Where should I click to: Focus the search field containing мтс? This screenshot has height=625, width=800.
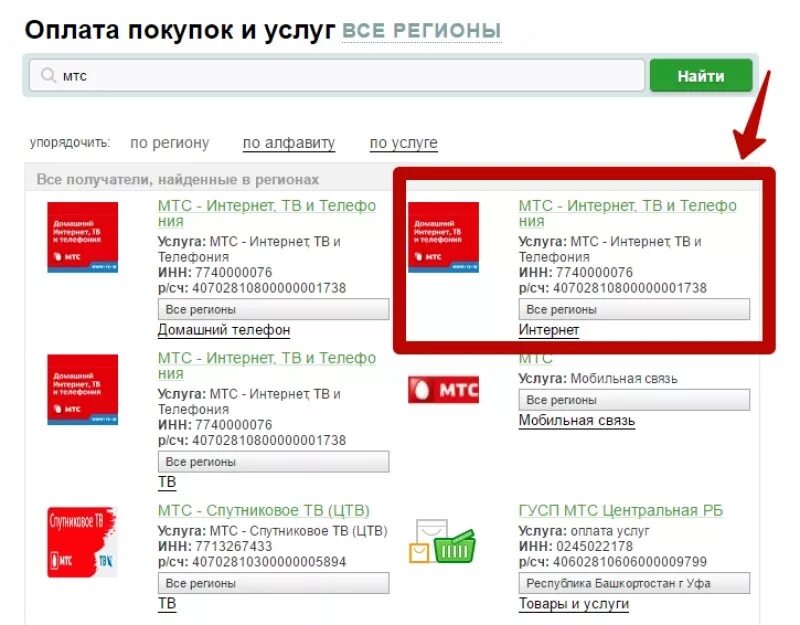337,76
